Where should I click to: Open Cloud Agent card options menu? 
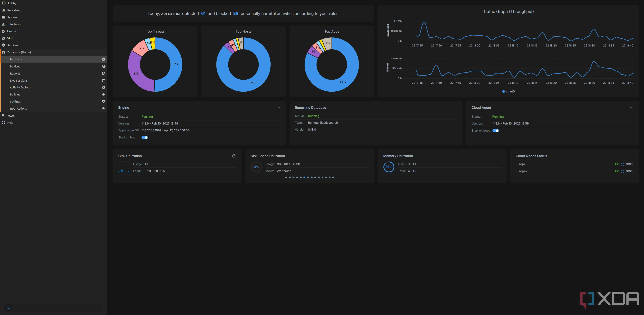(632, 108)
